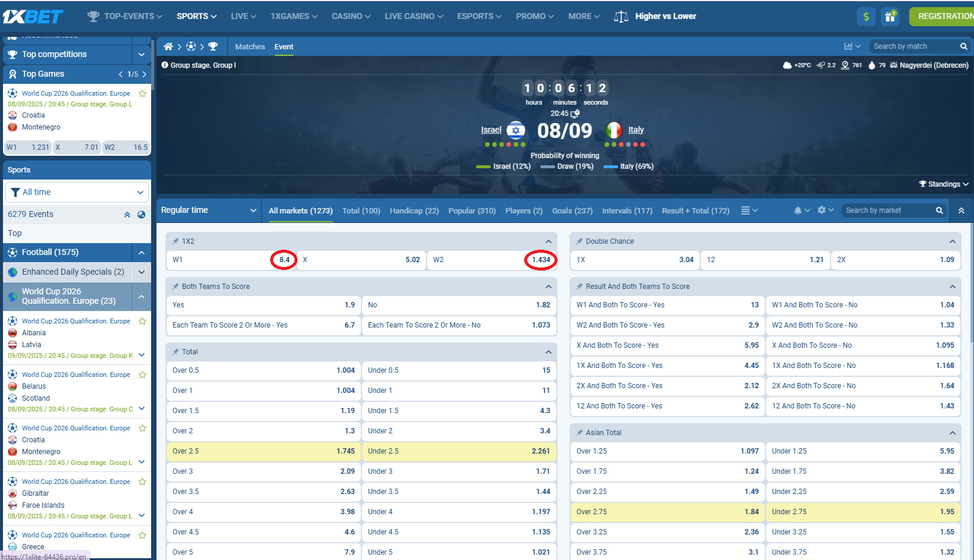
Task: Collapse World Cup 2026 Qualification Europe (23)
Action: [x=142, y=297]
